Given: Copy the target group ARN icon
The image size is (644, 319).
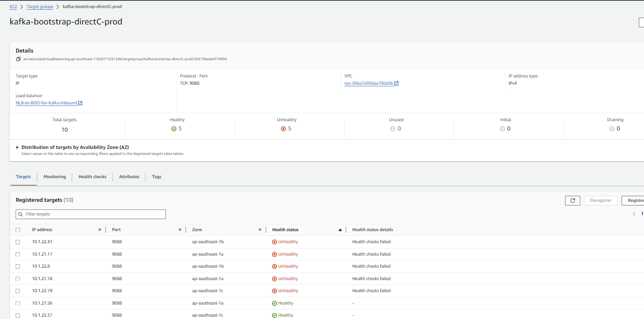Looking at the screenshot, I should pyautogui.click(x=18, y=59).
